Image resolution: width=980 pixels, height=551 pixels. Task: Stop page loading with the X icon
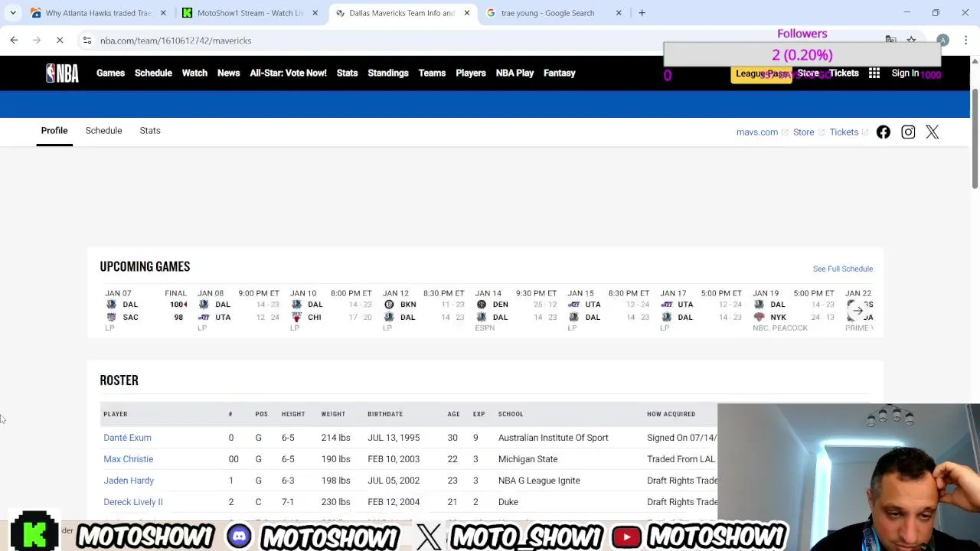click(x=60, y=40)
